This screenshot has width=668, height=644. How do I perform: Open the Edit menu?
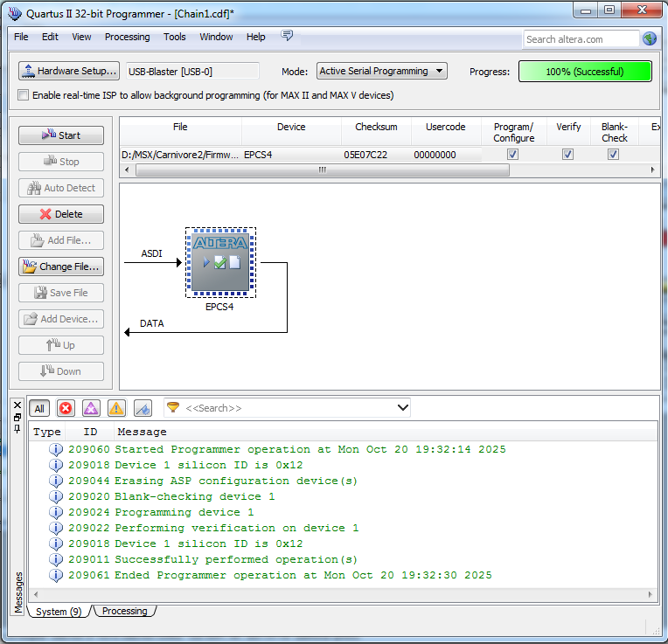50,37
